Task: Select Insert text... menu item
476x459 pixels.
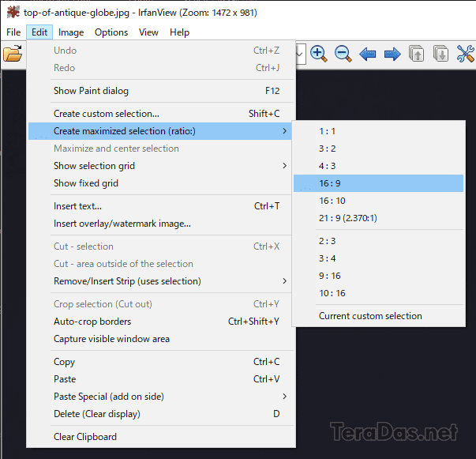Action: tap(160, 206)
